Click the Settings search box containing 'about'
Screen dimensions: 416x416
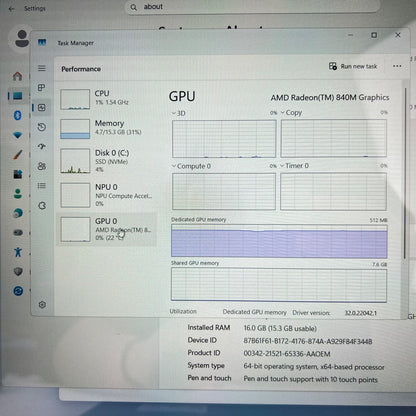tap(252, 7)
